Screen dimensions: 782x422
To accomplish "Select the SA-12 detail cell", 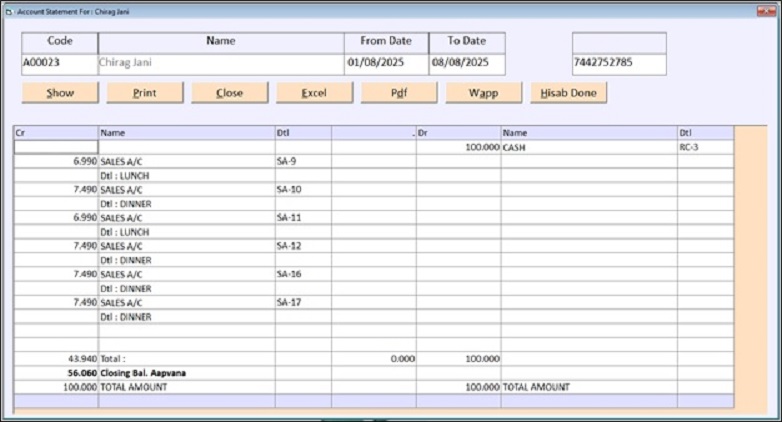I will [303, 246].
